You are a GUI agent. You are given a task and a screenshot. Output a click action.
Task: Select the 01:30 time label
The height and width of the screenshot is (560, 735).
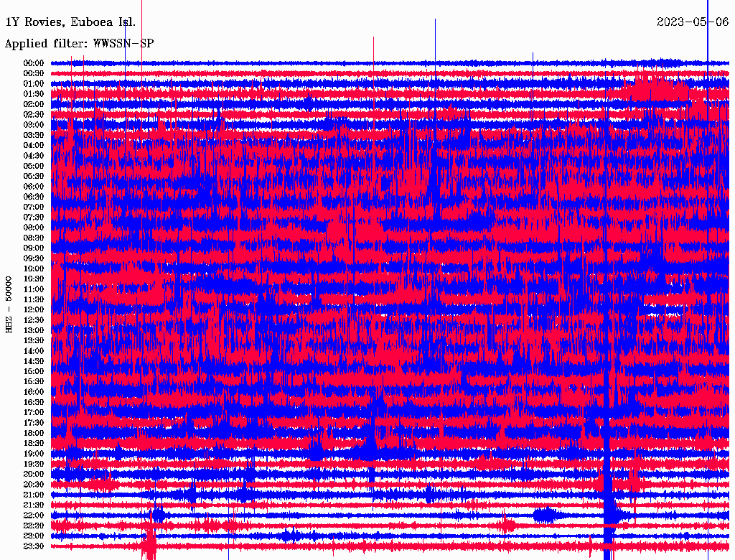point(34,94)
